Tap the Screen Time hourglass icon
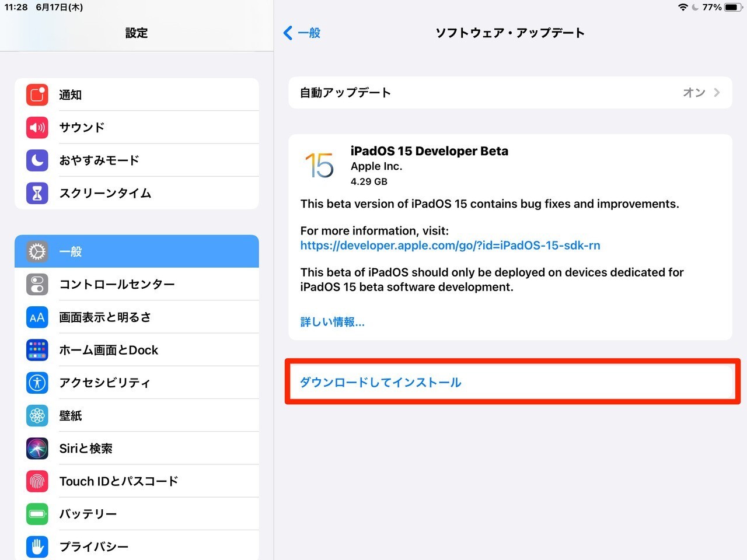 click(x=37, y=193)
